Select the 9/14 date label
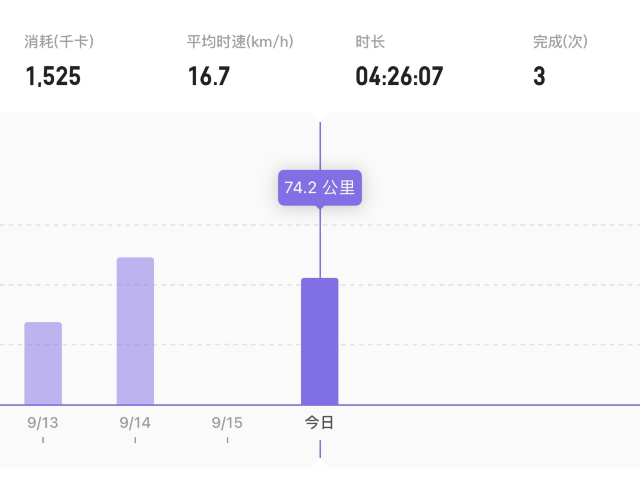 point(135,422)
